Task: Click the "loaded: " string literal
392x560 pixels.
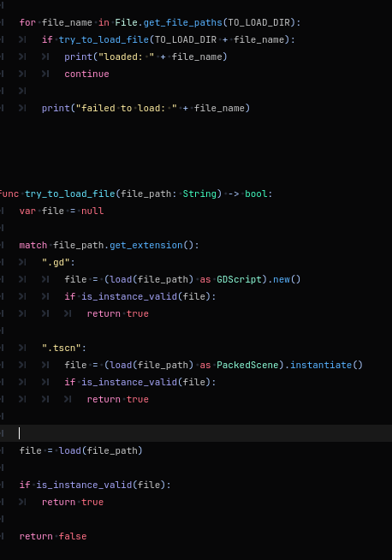Action: 127,57
